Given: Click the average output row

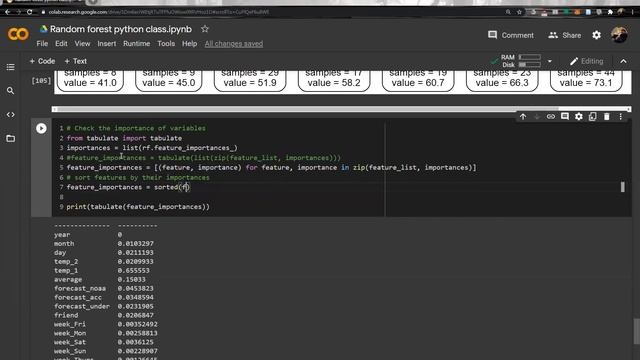Looking at the screenshot, I should tap(100, 280).
